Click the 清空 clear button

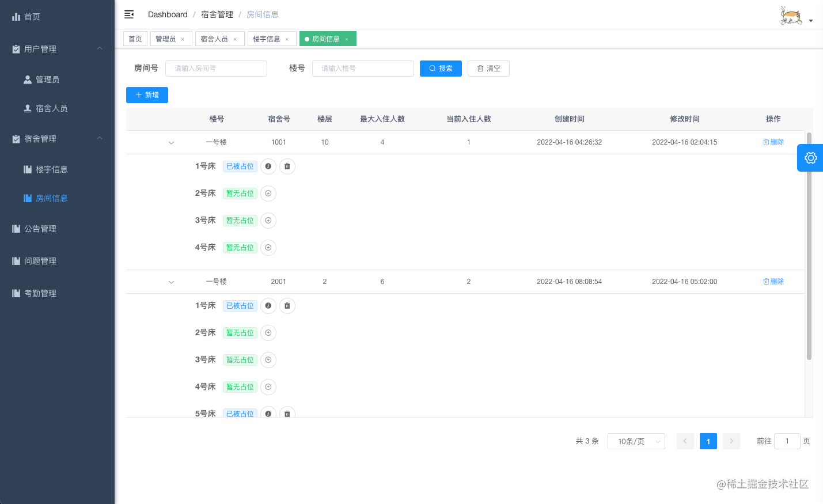(x=488, y=69)
